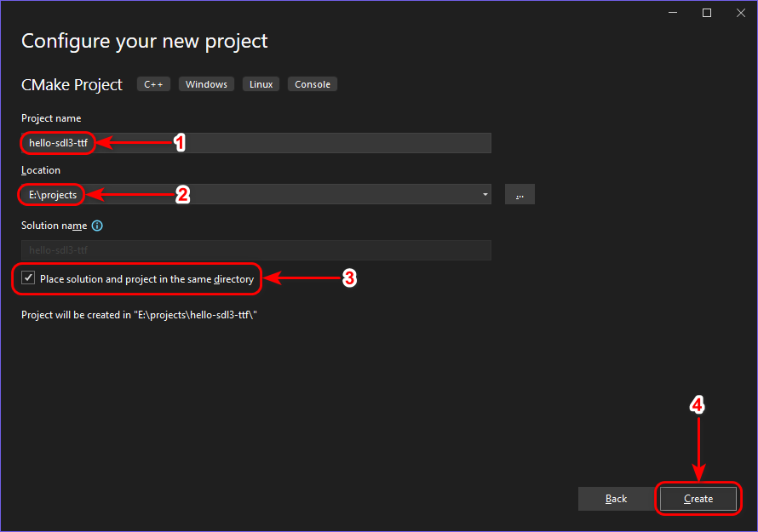The image size is (758, 532).
Task: Select the hello-sdl3-ttf project name text
Action: pos(57,142)
